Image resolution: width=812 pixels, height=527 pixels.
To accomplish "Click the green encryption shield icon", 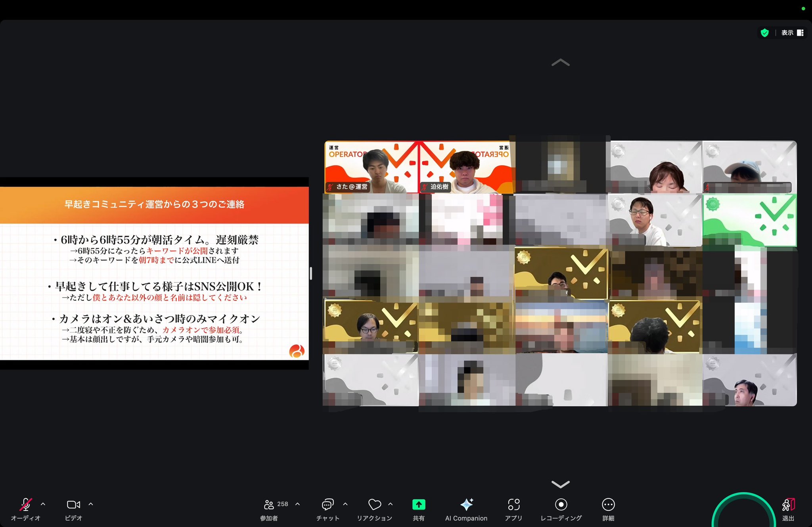I will 765,33.
